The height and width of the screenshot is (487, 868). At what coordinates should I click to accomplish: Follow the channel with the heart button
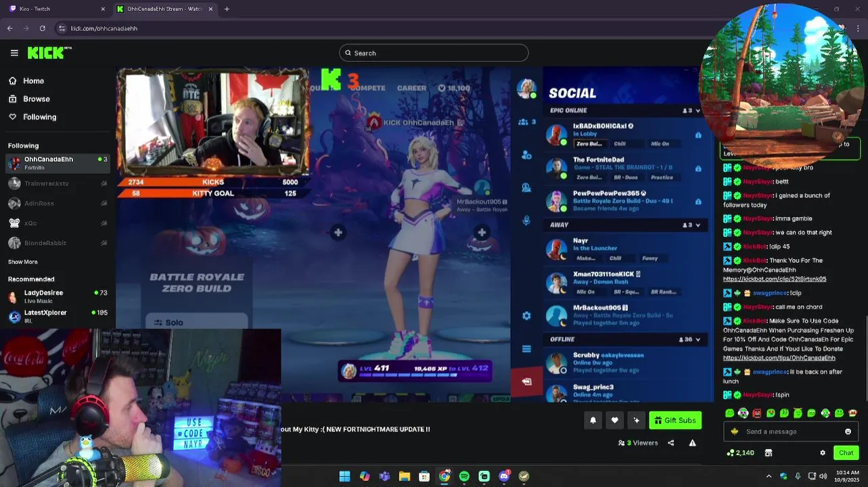(x=614, y=420)
